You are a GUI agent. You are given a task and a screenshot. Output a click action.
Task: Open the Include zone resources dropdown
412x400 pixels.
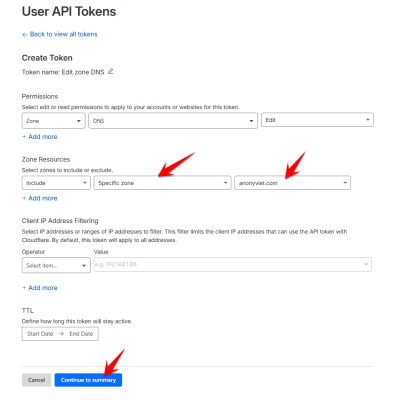pyautogui.click(x=56, y=183)
